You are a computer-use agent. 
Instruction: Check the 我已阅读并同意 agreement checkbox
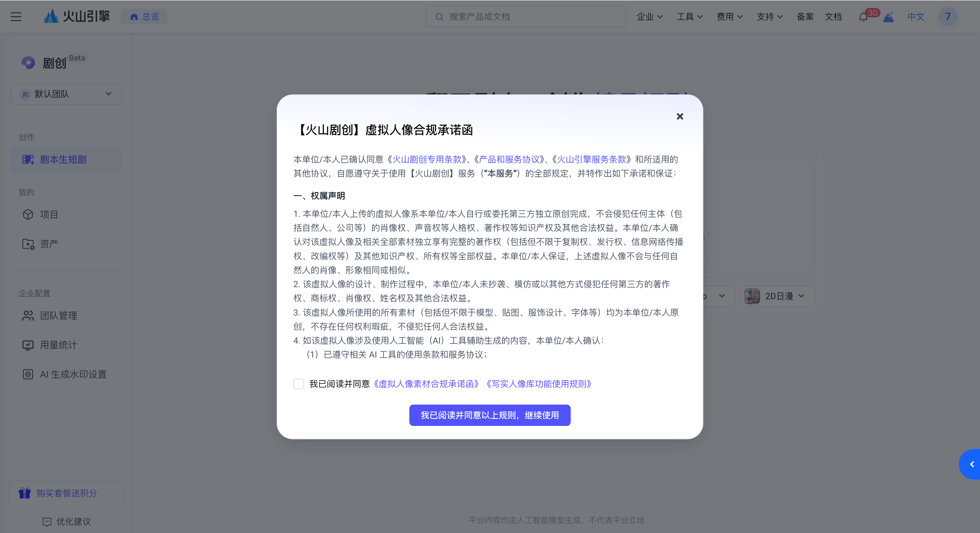(x=299, y=384)
